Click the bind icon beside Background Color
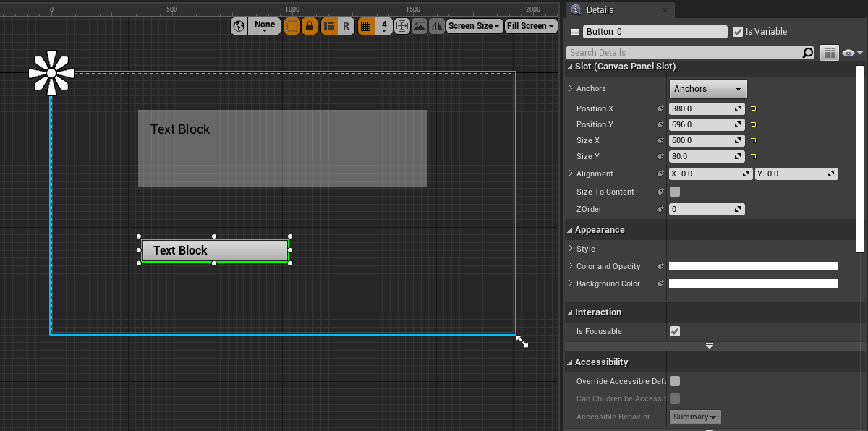Screen dimensions: 868x431 point(660,283)
